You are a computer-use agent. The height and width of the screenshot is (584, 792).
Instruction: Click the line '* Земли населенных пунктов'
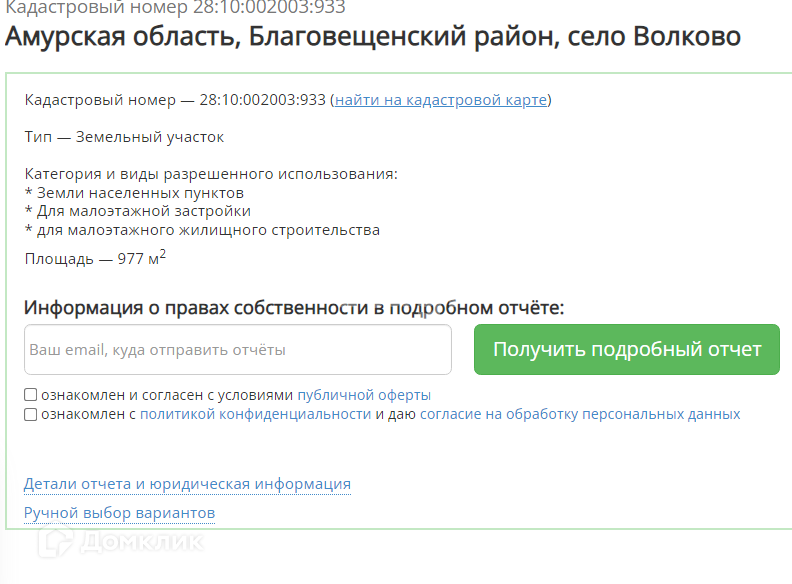[134, 193]
